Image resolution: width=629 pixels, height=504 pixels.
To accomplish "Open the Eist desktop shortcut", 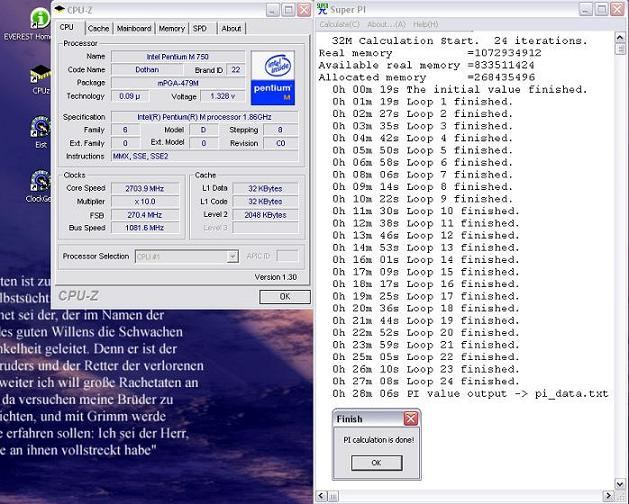I will pyautogui.click(x=41, y=128).
